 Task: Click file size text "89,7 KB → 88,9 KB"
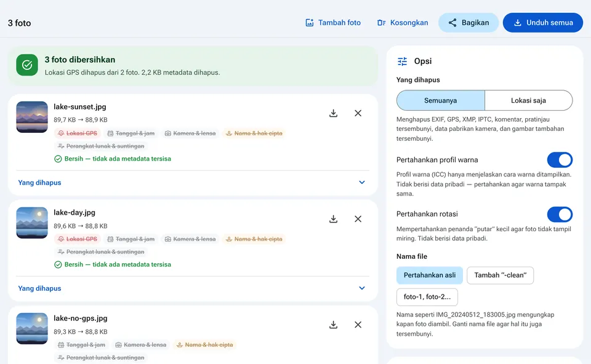point(80,120)
